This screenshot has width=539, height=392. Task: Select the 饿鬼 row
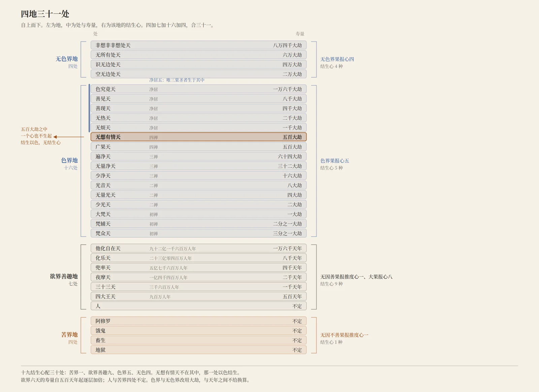point(198,331)
